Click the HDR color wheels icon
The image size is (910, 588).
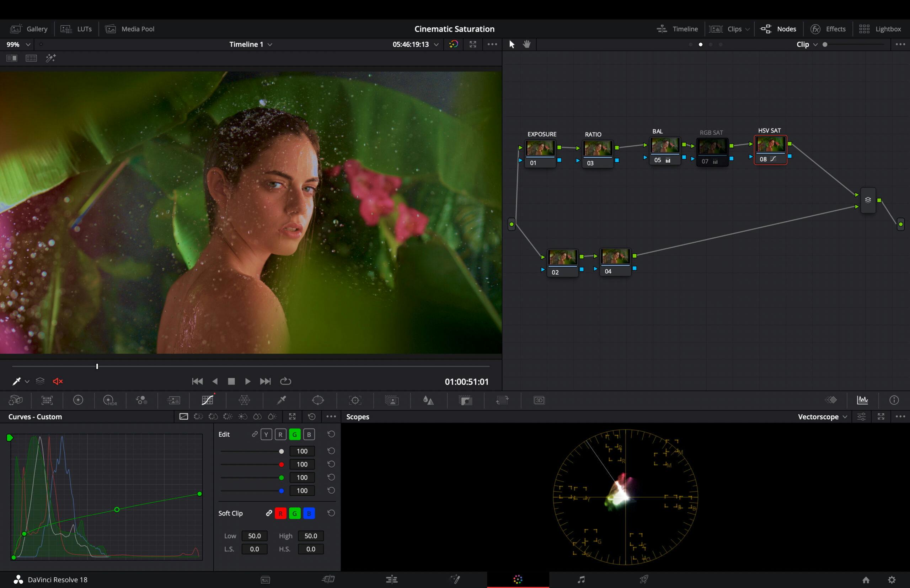[109, 400]
